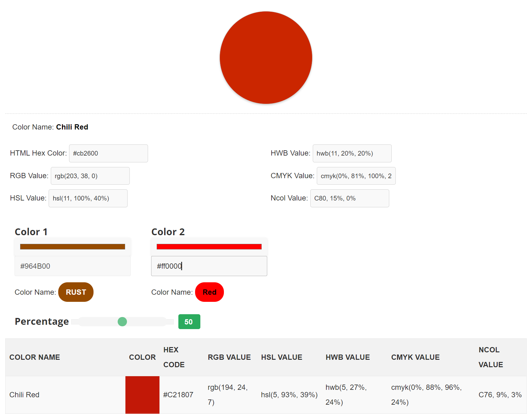Click the HSL Value text box
This screenshot has width=532, height=414.
coord(88,198)
